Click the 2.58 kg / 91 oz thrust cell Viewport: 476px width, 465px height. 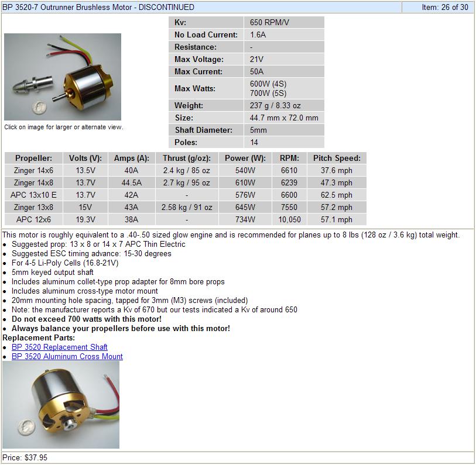point(187,208)
